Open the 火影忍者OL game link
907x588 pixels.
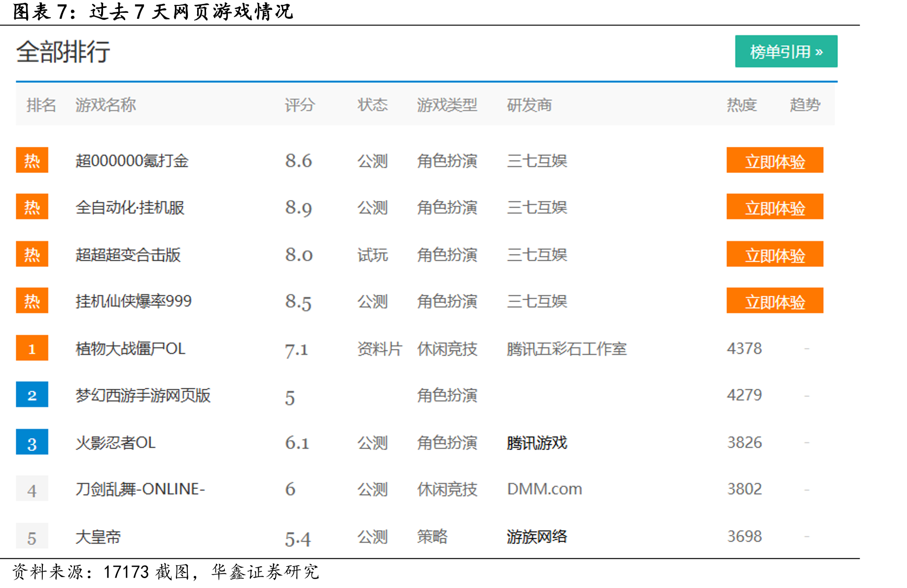[x=115, y=443]
